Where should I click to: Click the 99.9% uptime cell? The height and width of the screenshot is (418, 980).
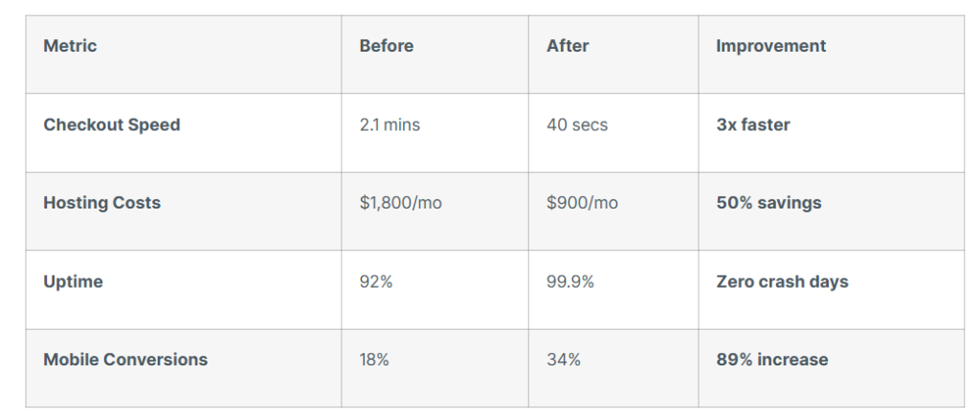570,282
